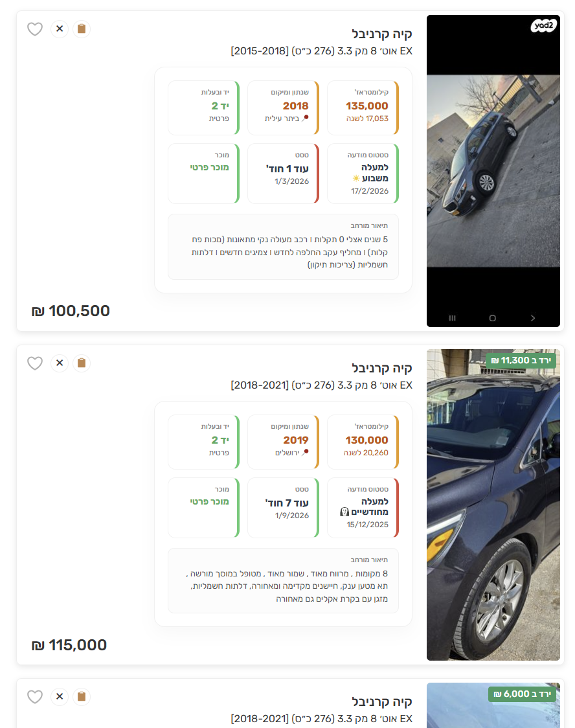Open the second Kia Carnival title link
The image size is (575, 728).
coord(382,368)
